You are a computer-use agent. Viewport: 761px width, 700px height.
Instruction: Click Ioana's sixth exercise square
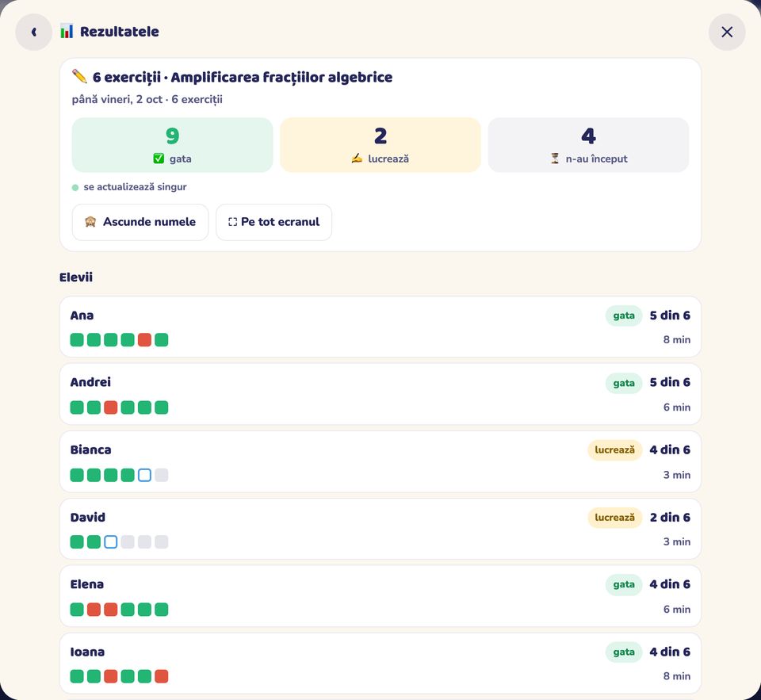click(x=162, y=676)
